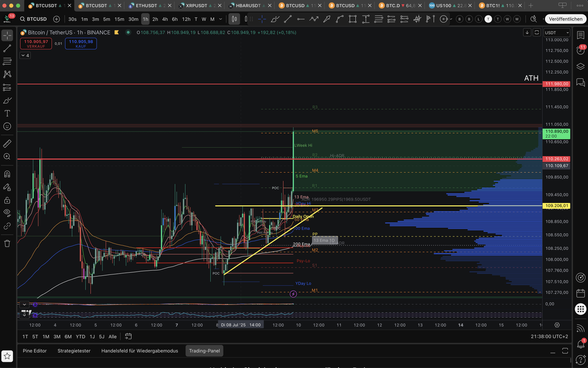The height and width of the screenshot is (368, 588).
Task: Select the rectangle drawing tool in toolbar
Action: tap(352, 19)
